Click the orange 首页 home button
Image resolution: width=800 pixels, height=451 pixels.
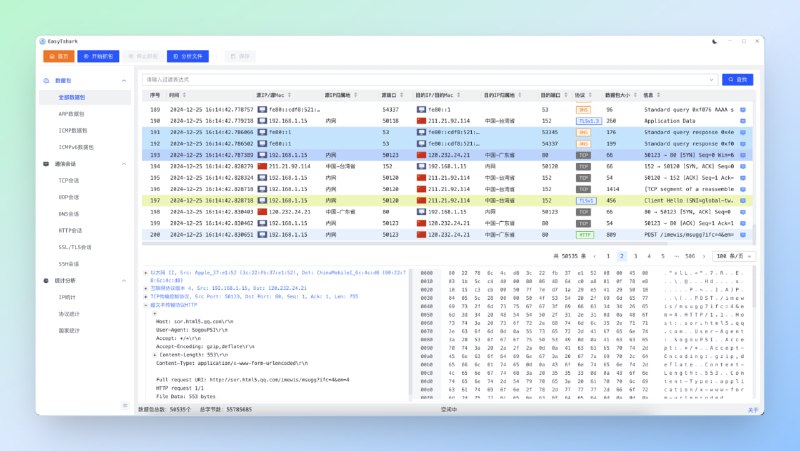click(x=59, y=57)
